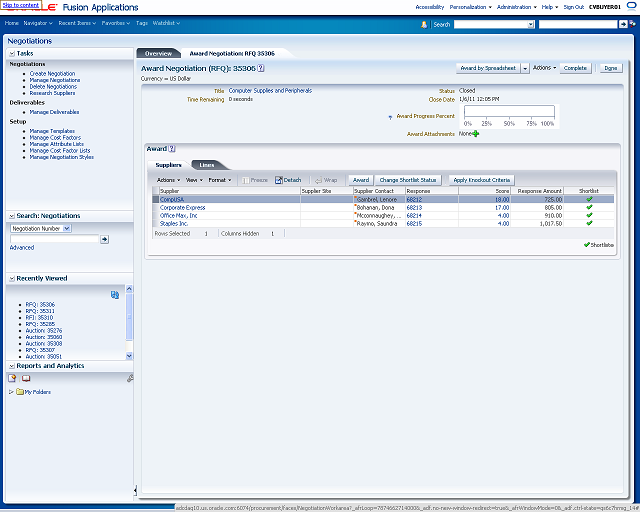Click Advanced search link

[22, 247]
